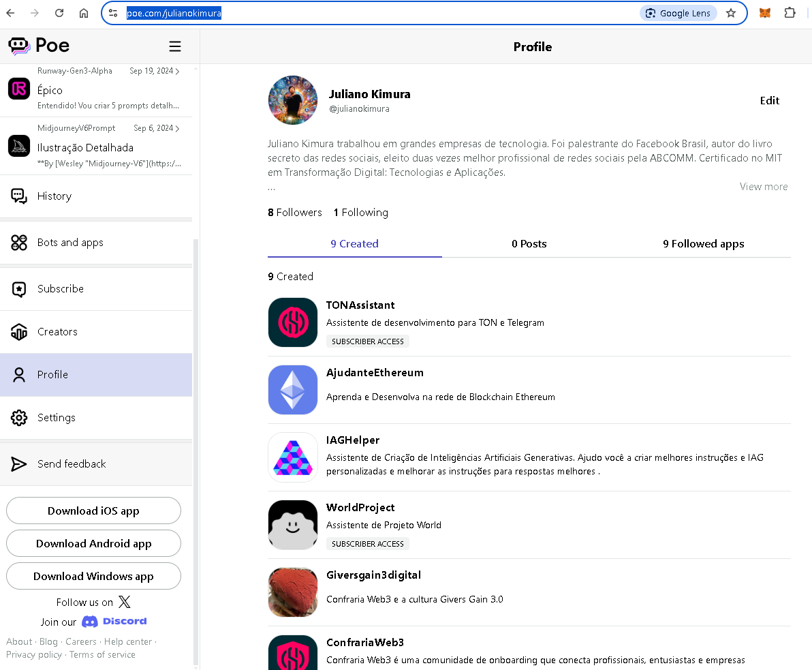Viewport: 812px width, 670px height.
Task: Open site information icon in address bar
Action: pyautogui.click(x=113, y=13)
